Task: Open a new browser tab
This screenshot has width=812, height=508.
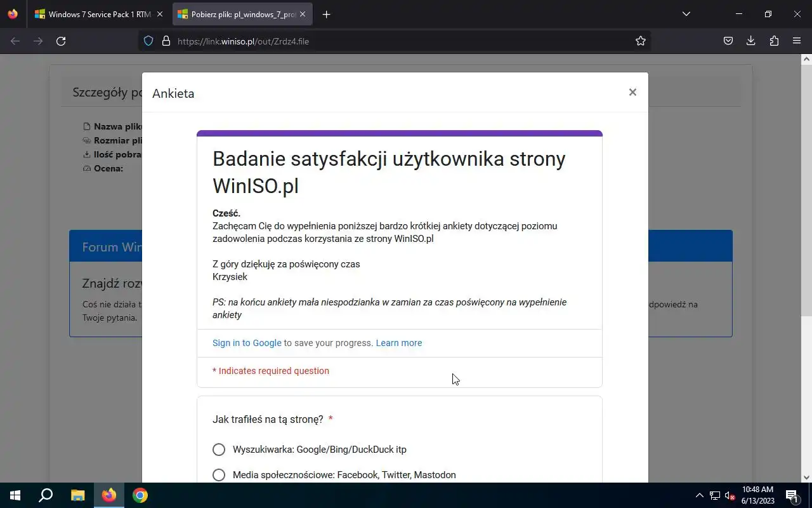Action: pyautogui.click(x=326, y=14)
